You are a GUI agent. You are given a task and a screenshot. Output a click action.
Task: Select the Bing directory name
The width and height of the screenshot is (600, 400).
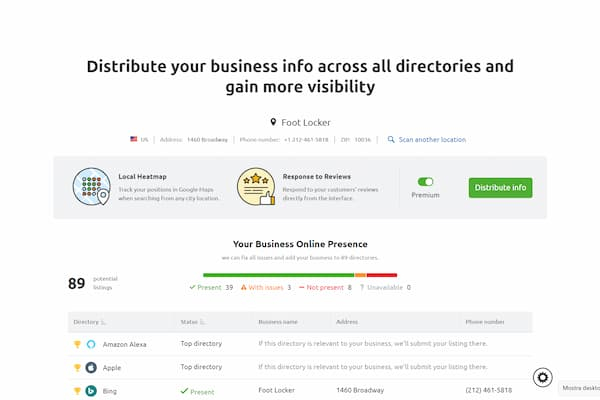point(109,391)
